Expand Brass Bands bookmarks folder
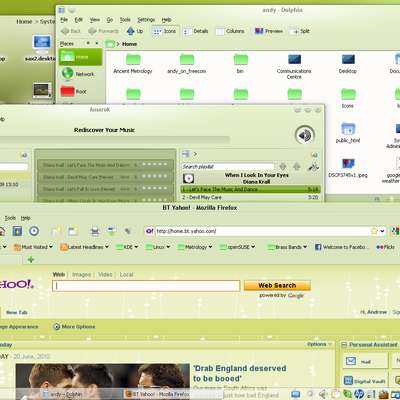This screenshot has height=400, width=400. point(288,247)
